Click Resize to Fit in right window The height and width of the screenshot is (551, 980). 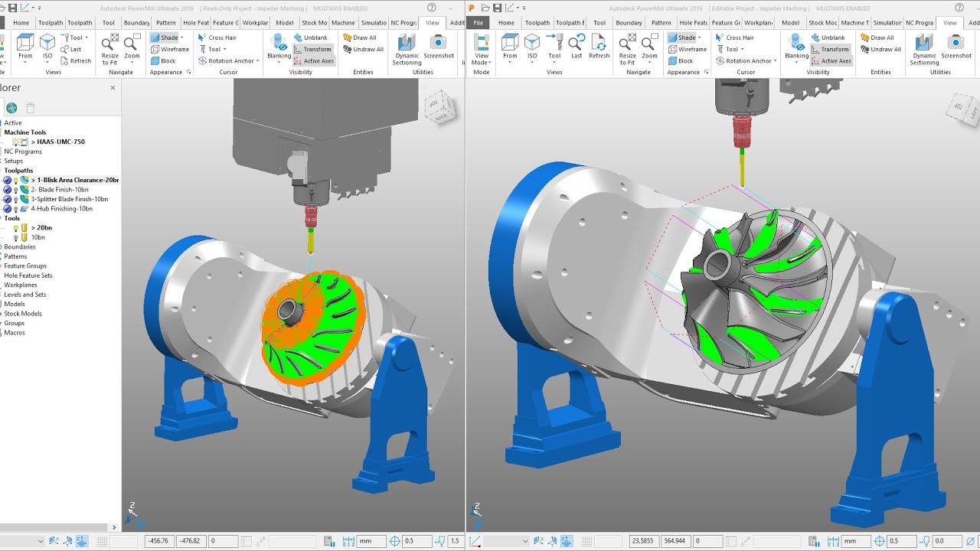[628, 48]
